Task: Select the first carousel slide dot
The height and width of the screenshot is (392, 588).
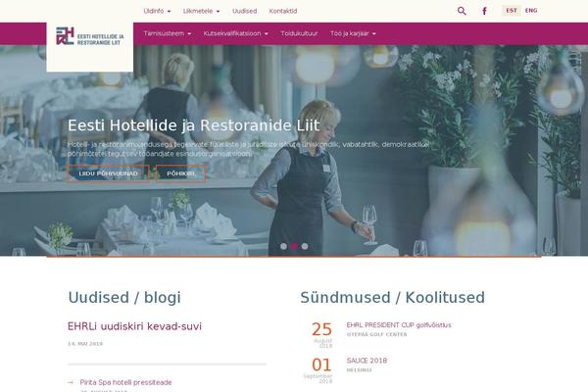Action: pyautogui.click(x=283, y=246)
